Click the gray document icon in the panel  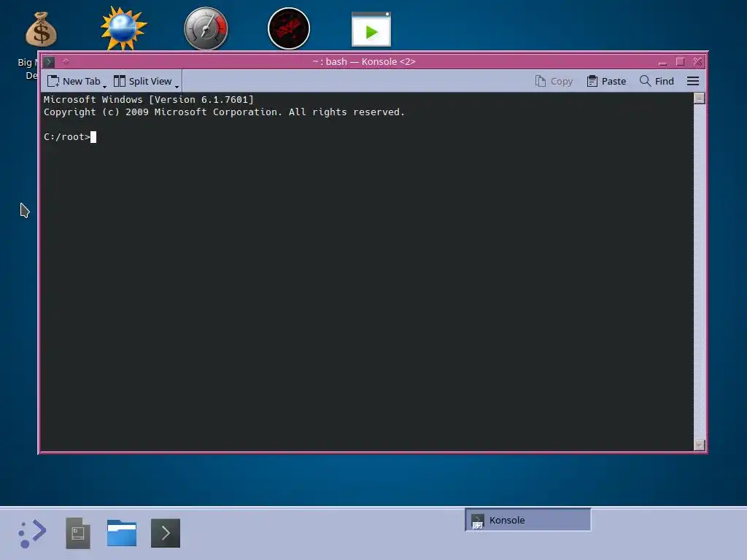click(x=77, y=533)
